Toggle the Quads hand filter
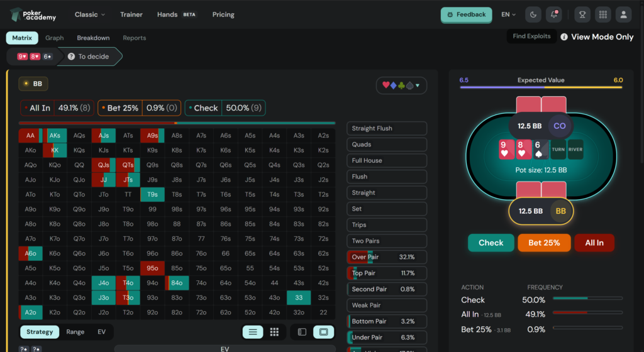Image resolution: width=644 pixels, height=352 pixels. point(387,145)
